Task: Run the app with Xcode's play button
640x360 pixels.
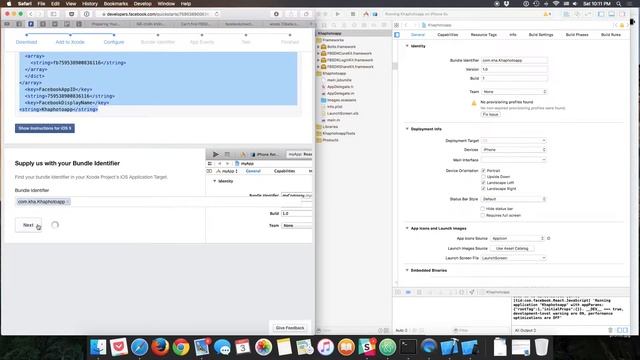Action: point(338,14)
